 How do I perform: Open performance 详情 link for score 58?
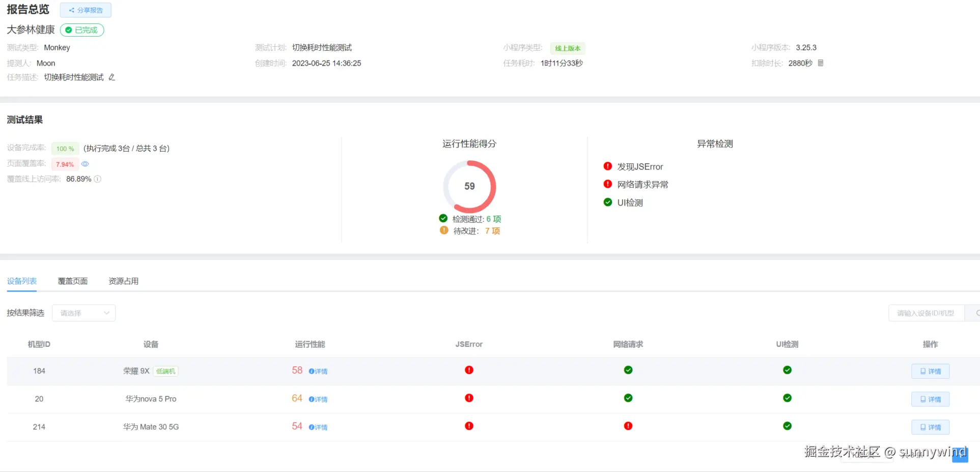(318, 371)
